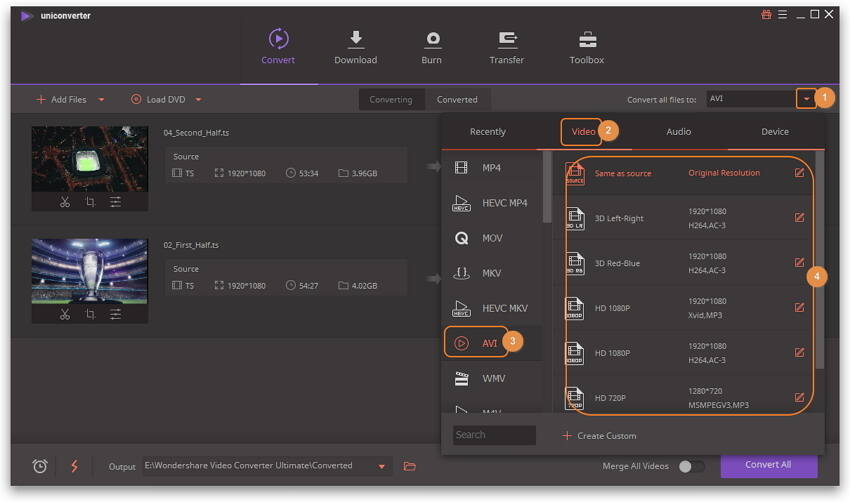Screen dimensions: 850x502
Task: Click Convert All button
Action: [769, 465]
